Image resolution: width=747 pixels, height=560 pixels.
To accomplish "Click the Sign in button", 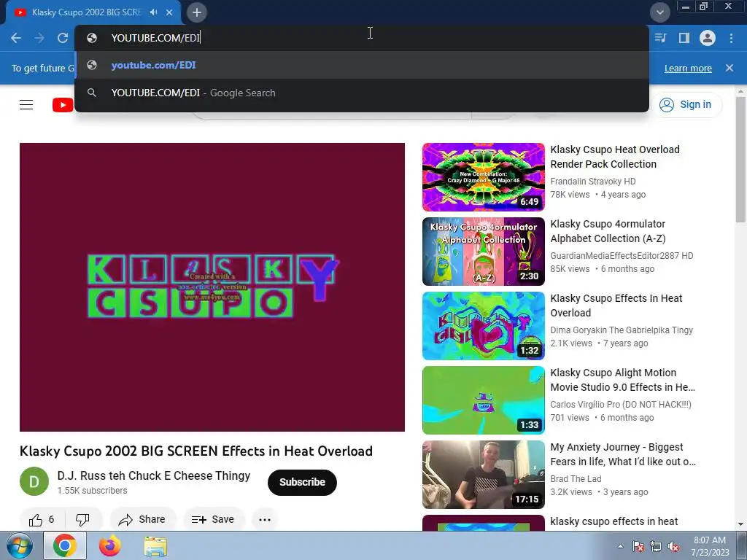I will [686, 105].
